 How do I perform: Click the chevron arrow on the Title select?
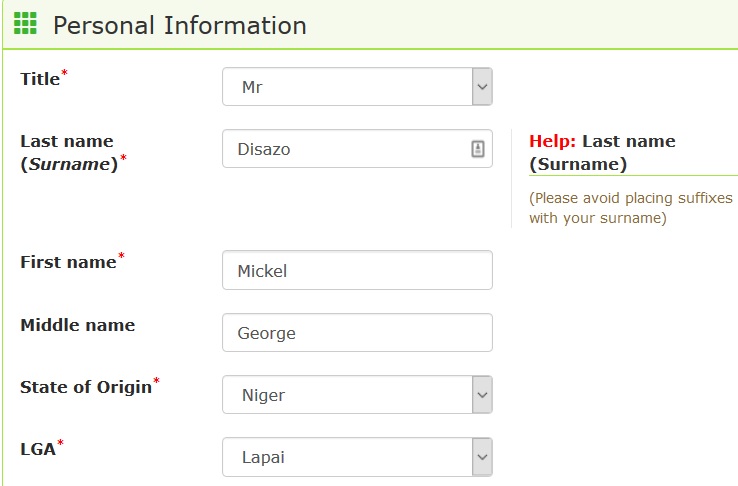[482, 87]
